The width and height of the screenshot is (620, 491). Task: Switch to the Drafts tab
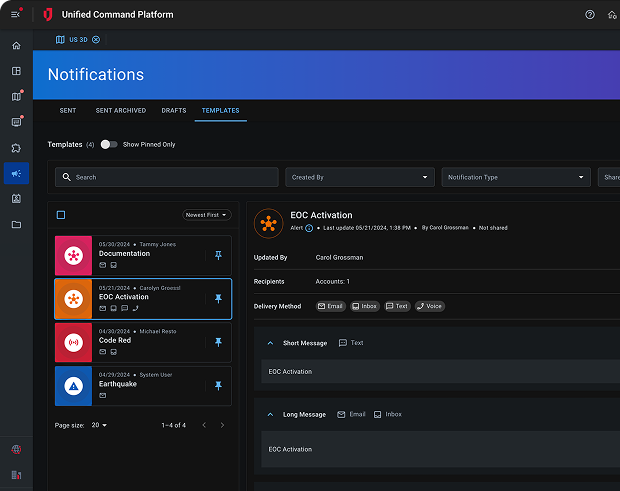coord(173,110)
